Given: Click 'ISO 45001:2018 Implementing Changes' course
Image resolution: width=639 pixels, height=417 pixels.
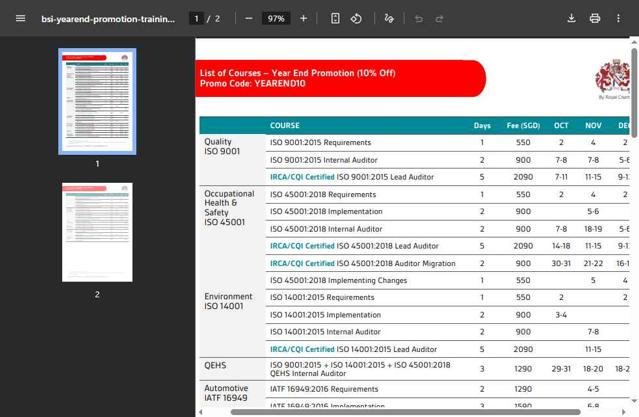Looking at the screenshot, I should click(x=338, y=280).
